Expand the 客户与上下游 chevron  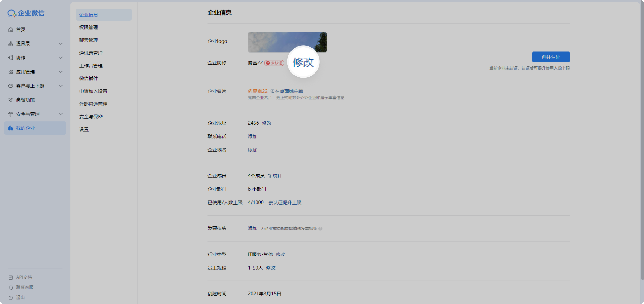tap(61, 86)
